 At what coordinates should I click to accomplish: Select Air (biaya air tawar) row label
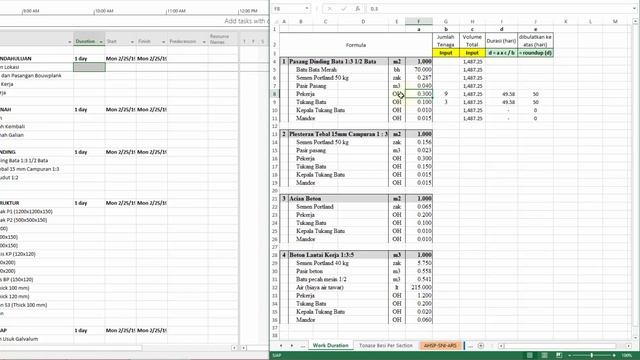coord(319,287)
